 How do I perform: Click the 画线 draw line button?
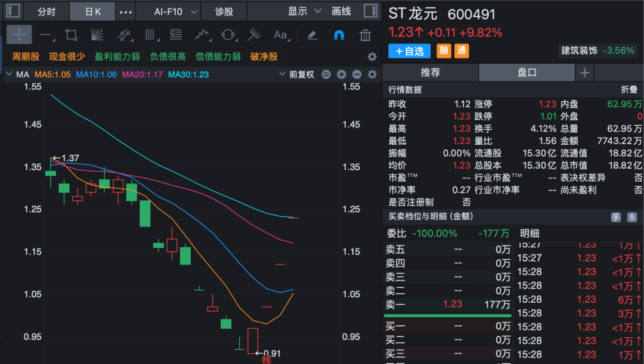tap(341, 11)
